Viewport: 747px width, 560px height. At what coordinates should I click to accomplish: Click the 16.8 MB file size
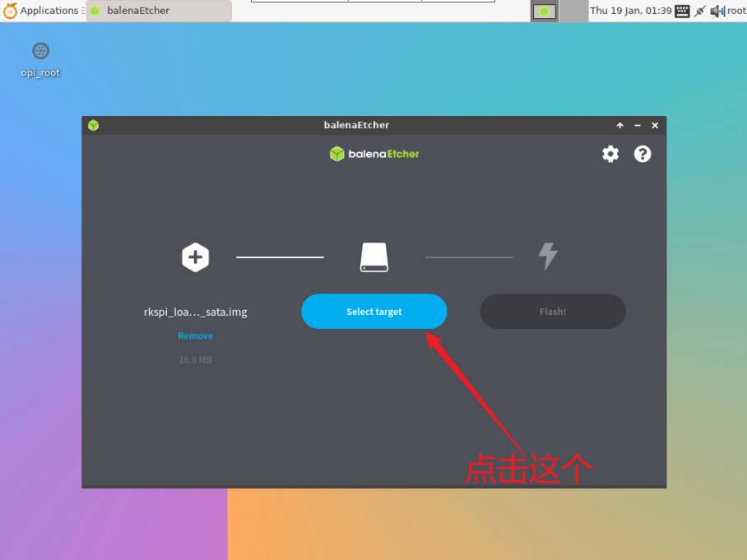tap(195, 360)
